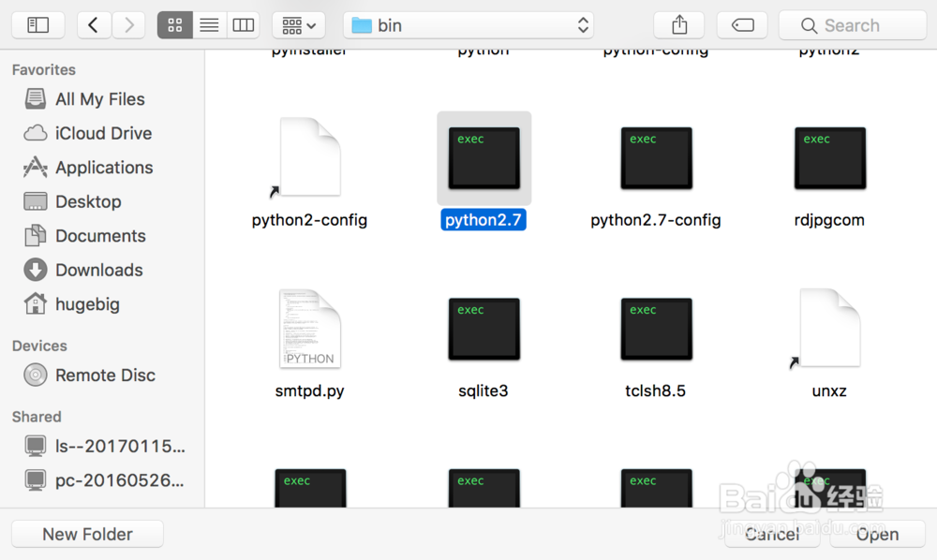The width and height of the screenshot is (937, 560).
Task: Click the sqlite3 filename label
Action: pyautogui.click(x=483, y=391)
